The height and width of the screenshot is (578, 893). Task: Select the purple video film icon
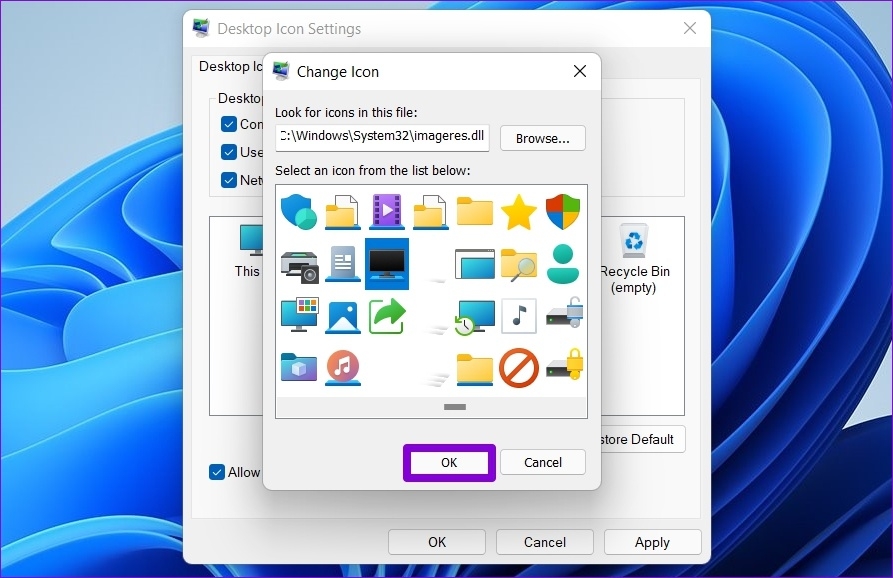point(386,212)
